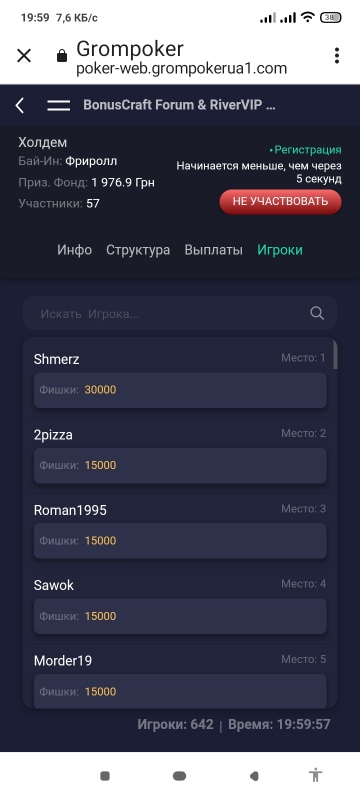The height and width of the screenshot is (800, 360).
Task: Open the hamburger menu in poker header
Action: 59,106
